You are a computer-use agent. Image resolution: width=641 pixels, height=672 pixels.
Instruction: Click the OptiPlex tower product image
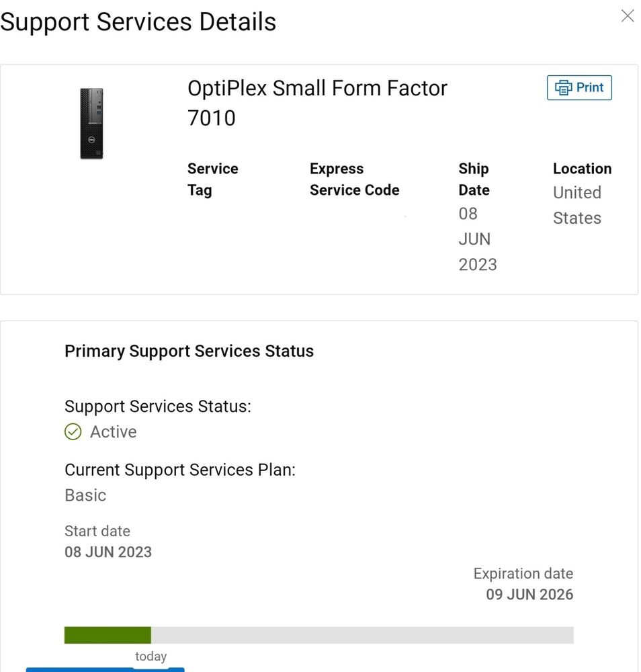click(x=92, y=124)
